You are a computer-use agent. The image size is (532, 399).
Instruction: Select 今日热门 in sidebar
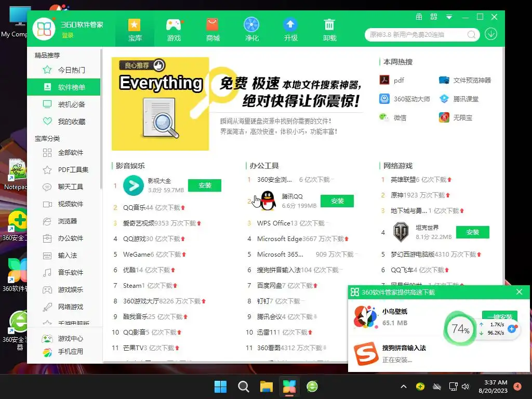64,70
